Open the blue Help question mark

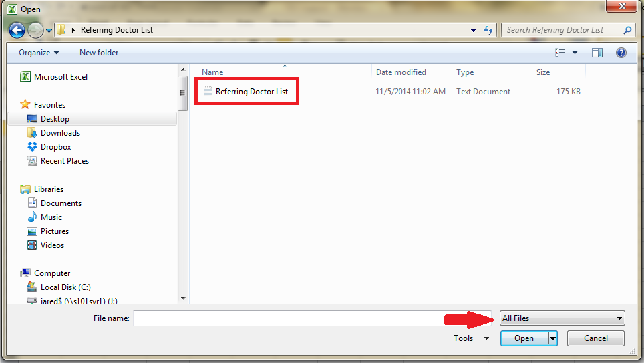pyautogui.click(x=621, y=53)
